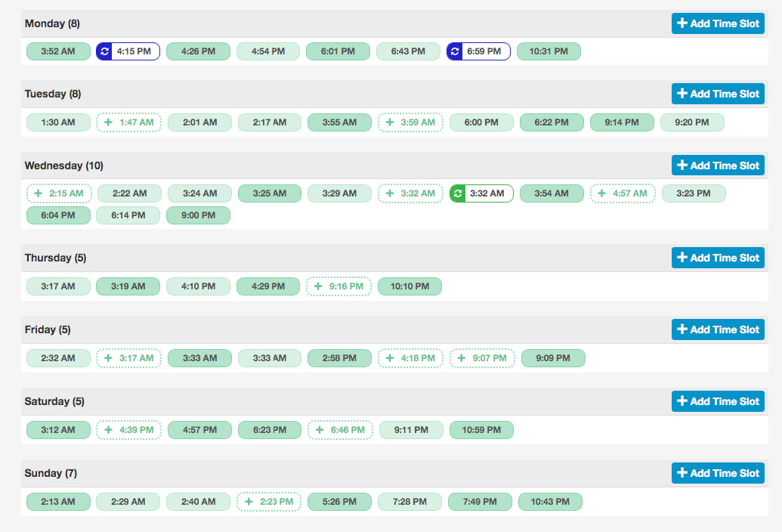Select the Monday 3:52 AM time slot
This screenshot has height=532, width=782.
pos(58,51)
